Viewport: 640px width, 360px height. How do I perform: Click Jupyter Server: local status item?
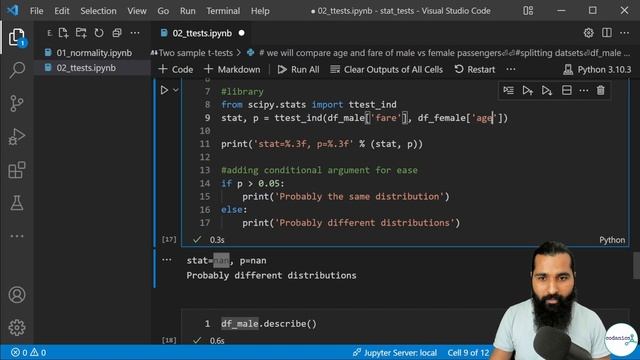pos(395,352)
